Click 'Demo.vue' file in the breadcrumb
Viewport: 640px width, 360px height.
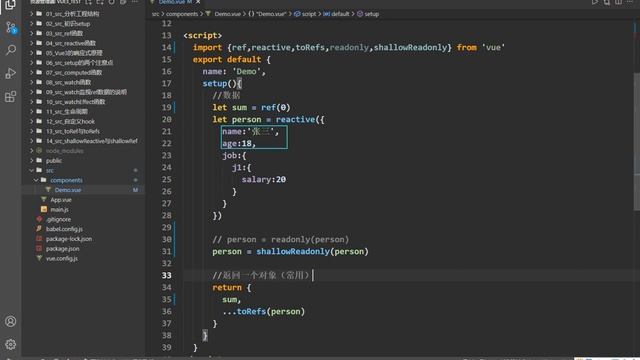tap(227, 14)
